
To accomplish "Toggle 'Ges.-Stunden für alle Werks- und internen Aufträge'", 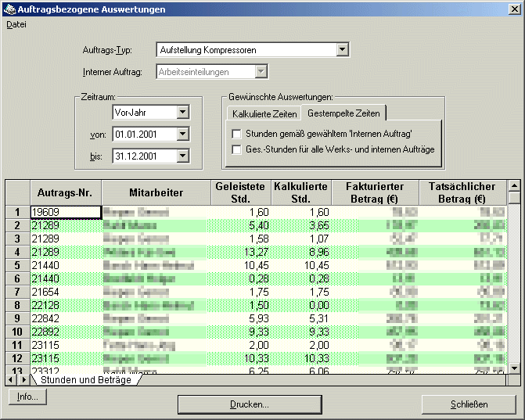I will (x=237, y=149).
